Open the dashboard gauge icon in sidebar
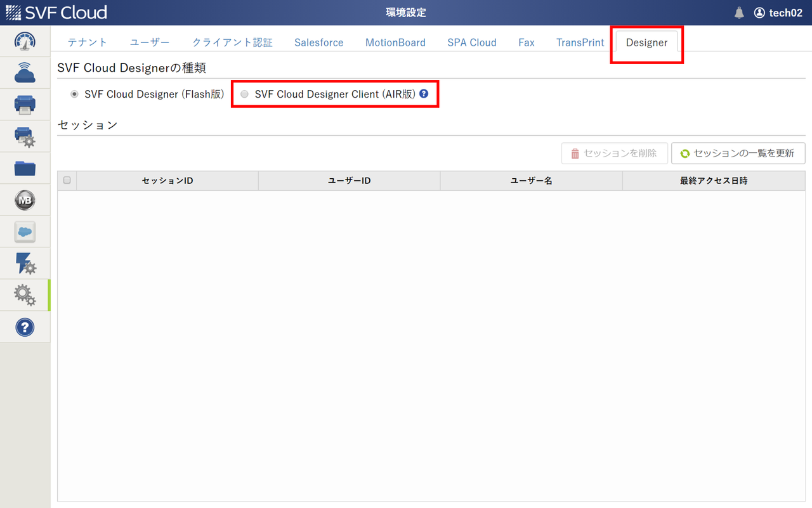This screenshot has height=508, width=812. coord(25,41)
